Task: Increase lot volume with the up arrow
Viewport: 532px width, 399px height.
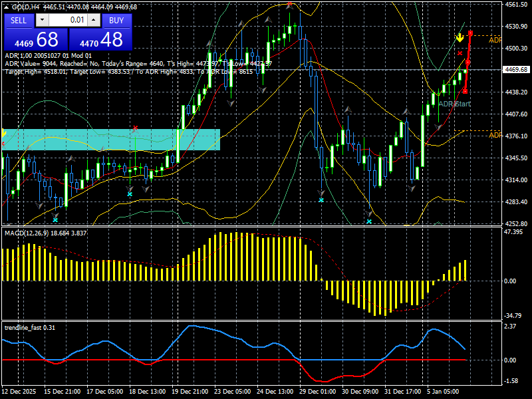Action: point(94,20)
